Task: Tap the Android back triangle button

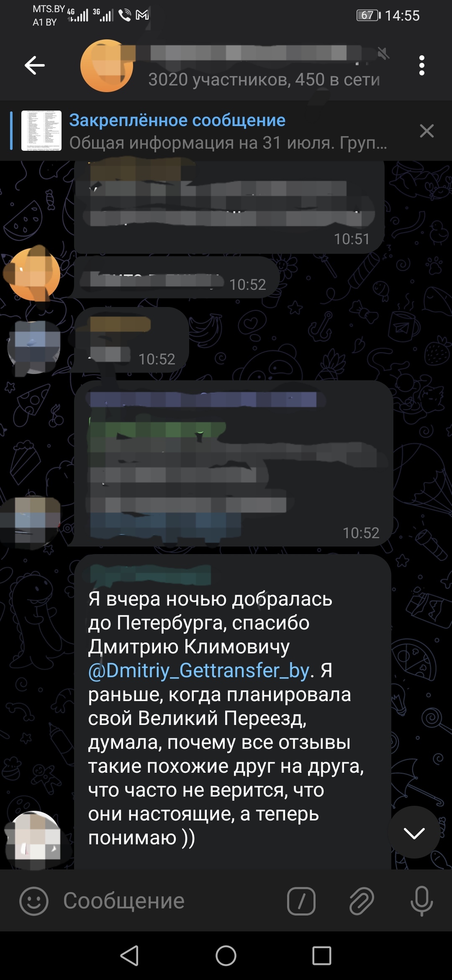Action: [x=130, y=956]
